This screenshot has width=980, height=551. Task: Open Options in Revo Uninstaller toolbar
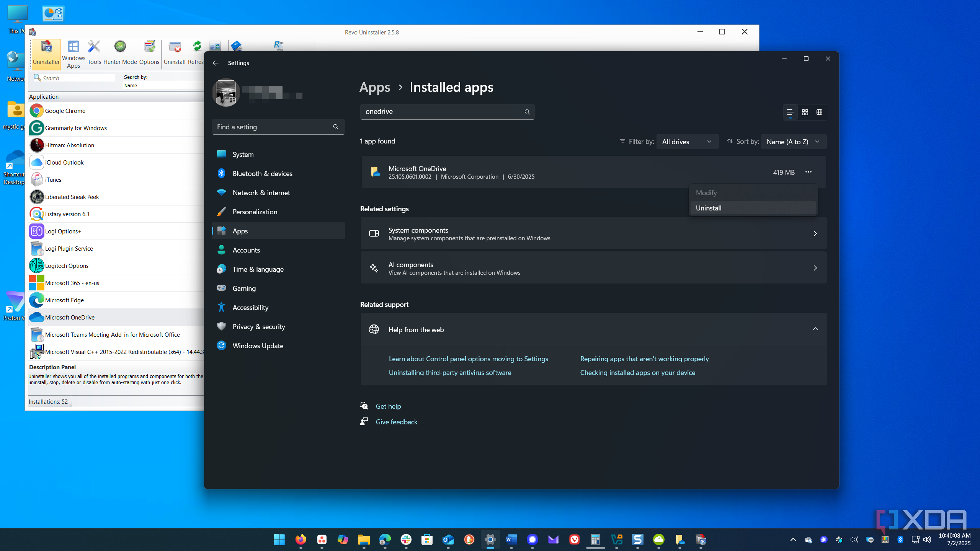(x=149, y=54)
